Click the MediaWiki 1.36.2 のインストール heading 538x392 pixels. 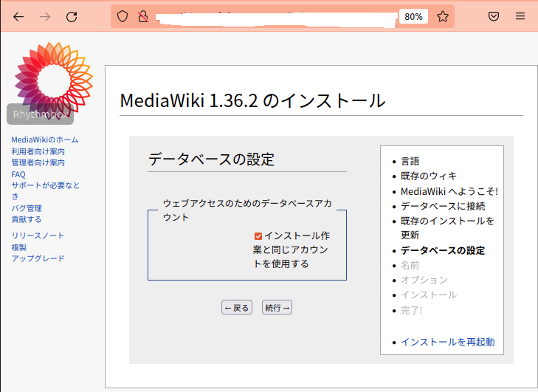click(x=252, y=101)
